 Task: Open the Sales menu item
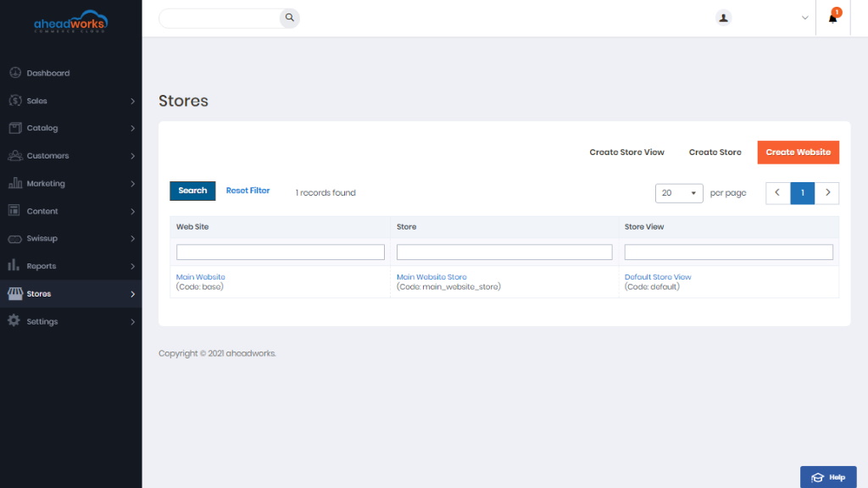pyautogui.click(x=71, y=101)
